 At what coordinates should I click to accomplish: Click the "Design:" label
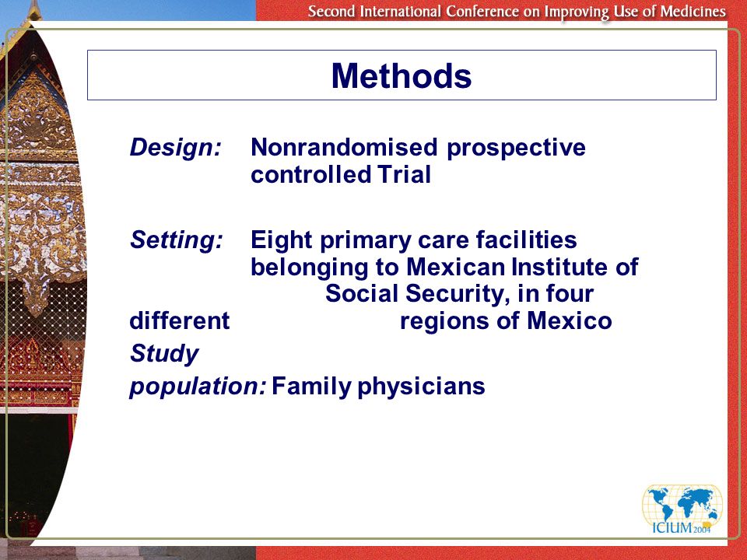[176, 147]
